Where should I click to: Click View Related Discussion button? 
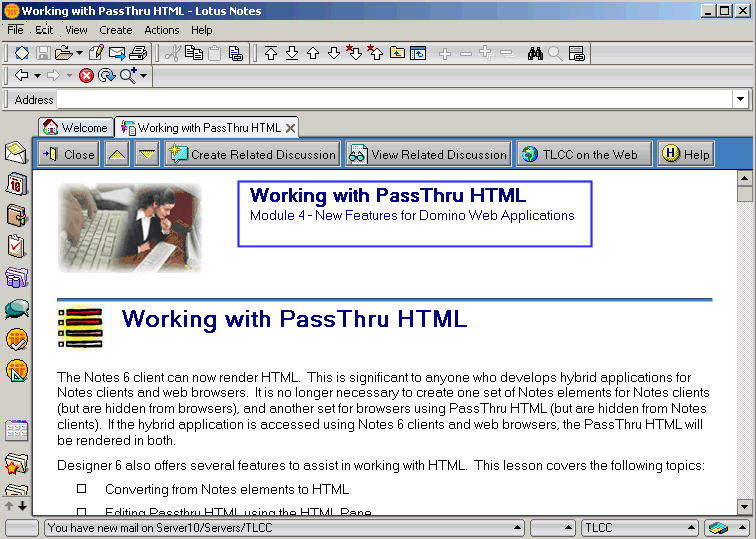[x=428, y=154]
